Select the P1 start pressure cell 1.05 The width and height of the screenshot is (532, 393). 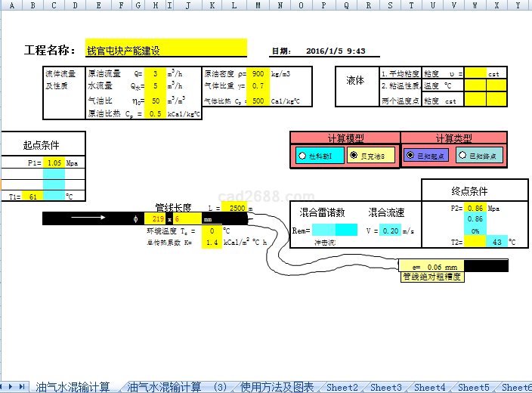(54, 162)
